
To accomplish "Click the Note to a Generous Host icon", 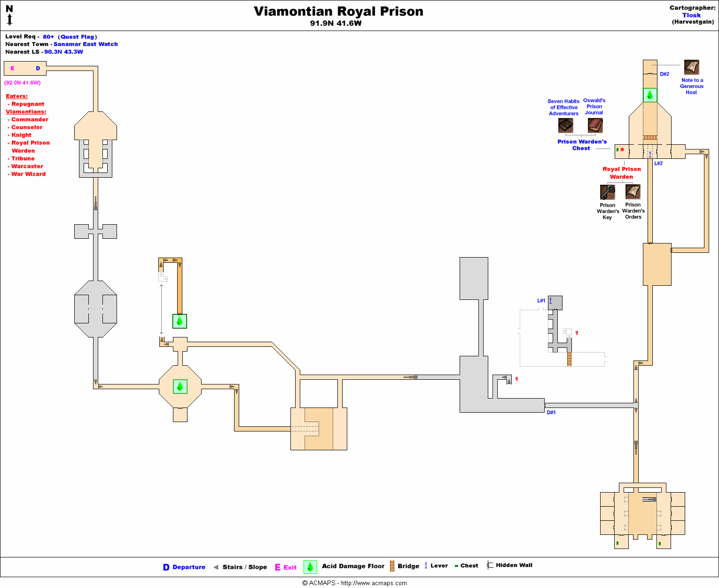I will point(691,67).
